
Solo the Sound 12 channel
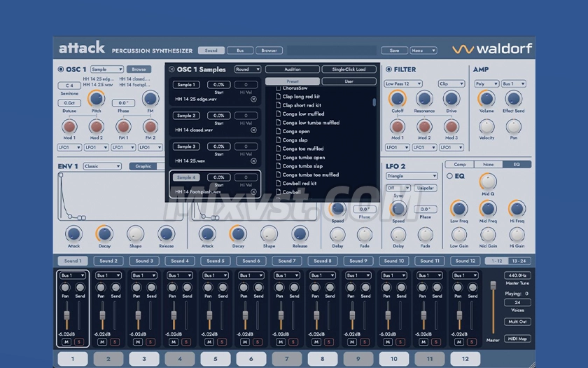[471, 342]
